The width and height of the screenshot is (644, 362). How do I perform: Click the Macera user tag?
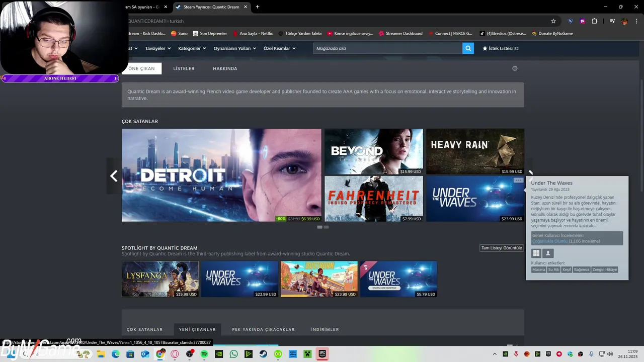pos(539,269)
